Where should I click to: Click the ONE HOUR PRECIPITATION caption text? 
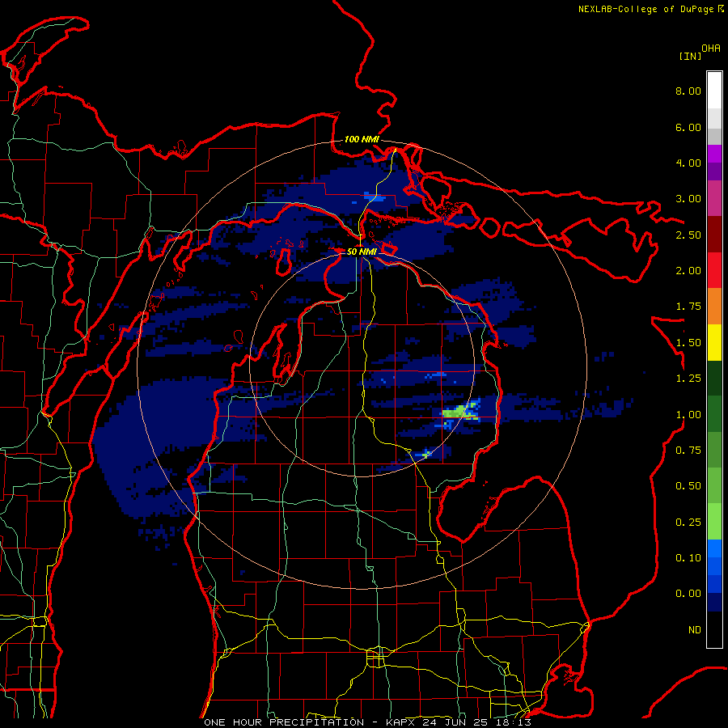coord(284,722)
